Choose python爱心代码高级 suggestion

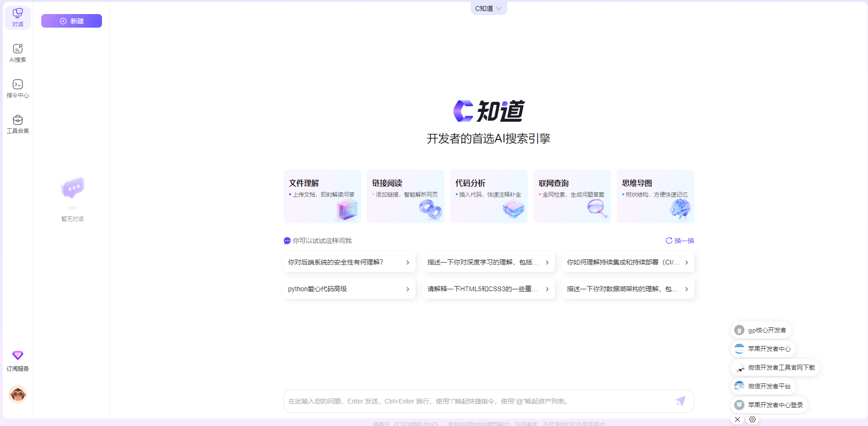point(349,289)
